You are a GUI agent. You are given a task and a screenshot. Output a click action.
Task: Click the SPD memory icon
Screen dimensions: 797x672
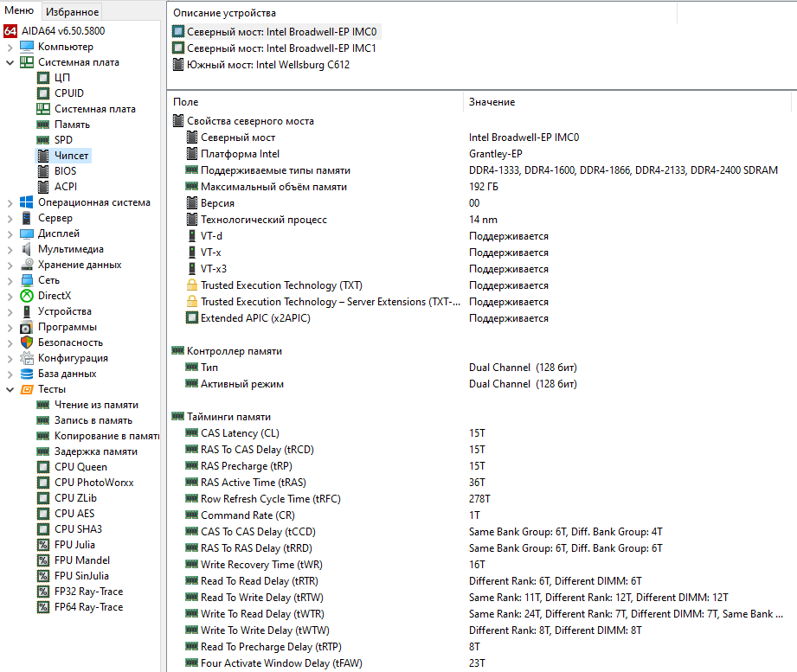pyautogui.click(x=43, y=140)
